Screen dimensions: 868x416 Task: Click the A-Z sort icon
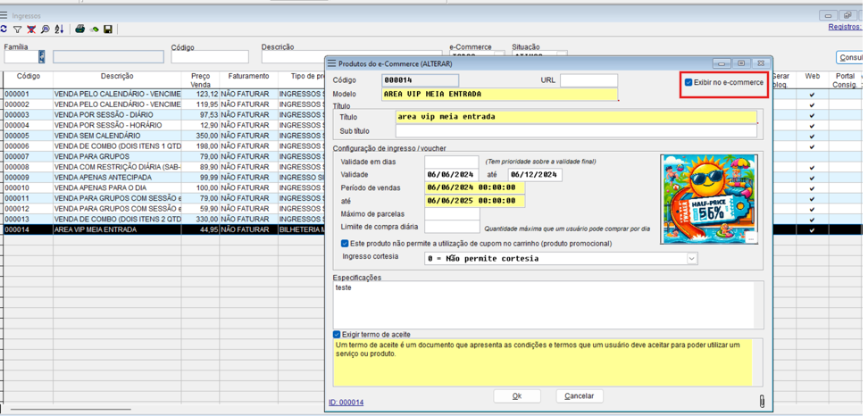click(x=59, y=29)
